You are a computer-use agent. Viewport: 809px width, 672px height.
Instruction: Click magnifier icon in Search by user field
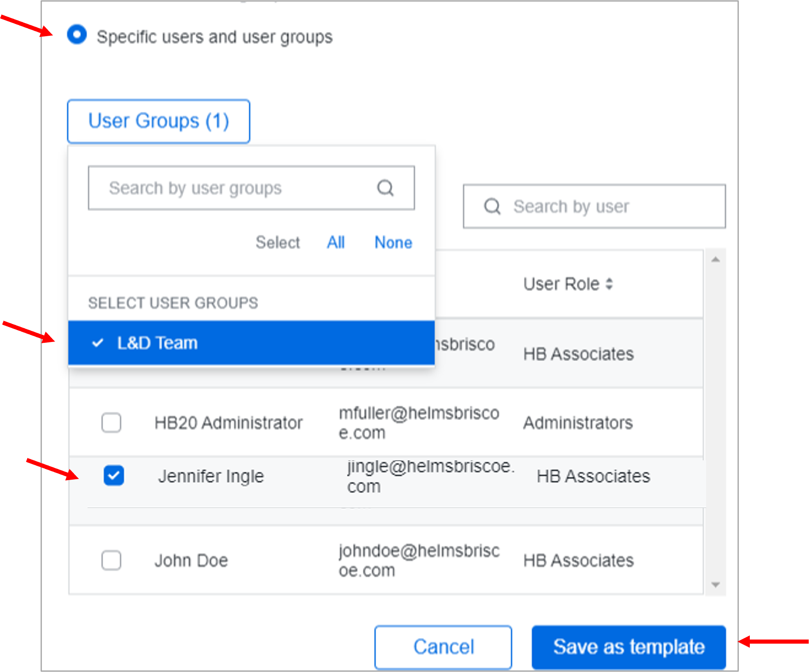click(x=492, y=206)
